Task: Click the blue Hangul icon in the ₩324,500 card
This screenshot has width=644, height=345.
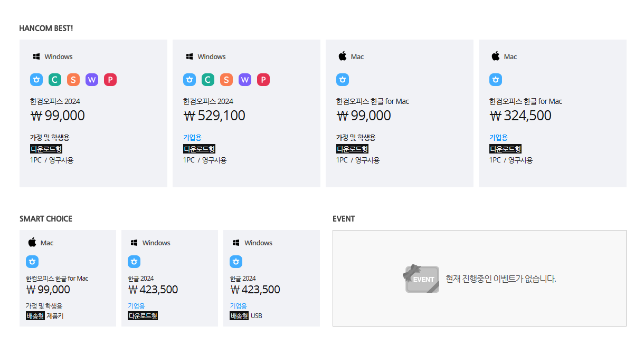Action: click(496, 80)
